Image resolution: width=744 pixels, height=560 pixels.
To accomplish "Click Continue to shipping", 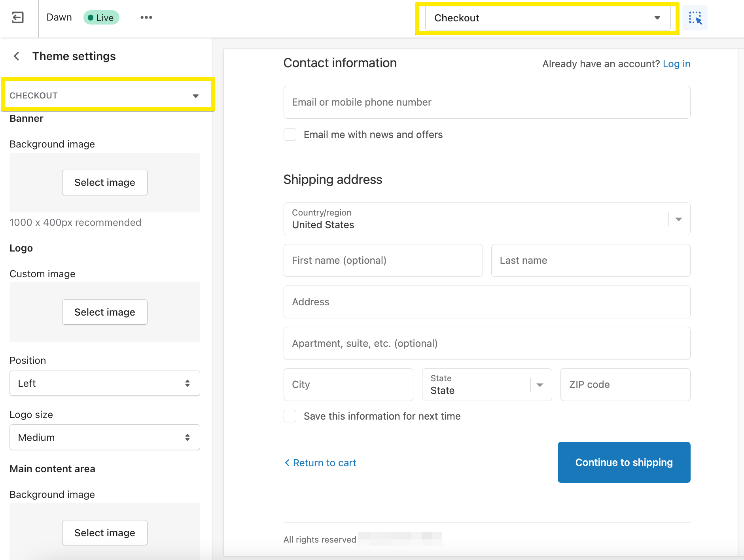I will click(623, 462).
